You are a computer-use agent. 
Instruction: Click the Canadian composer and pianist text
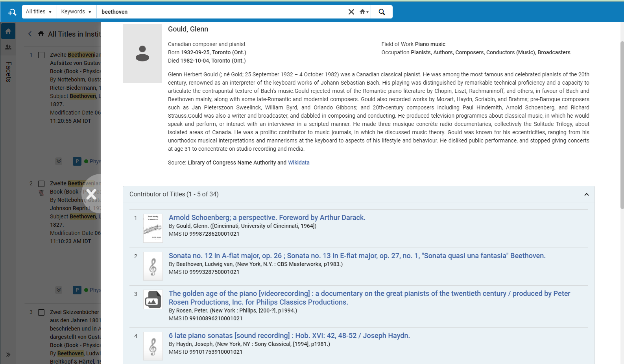(207, 44)
